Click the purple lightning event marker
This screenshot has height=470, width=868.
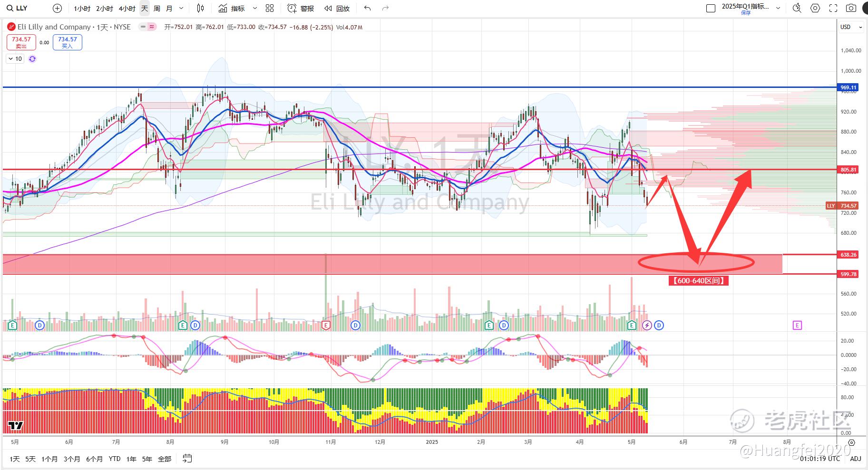point(647,326)
